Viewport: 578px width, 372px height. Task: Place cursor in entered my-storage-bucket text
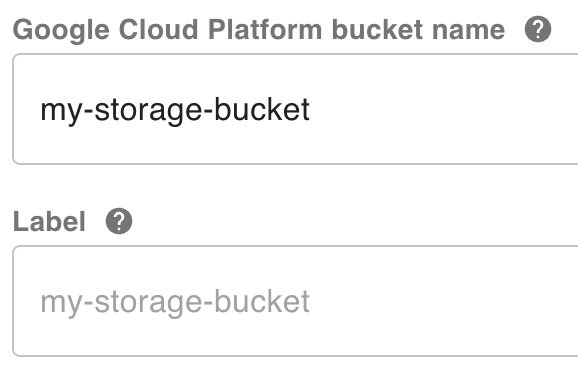175,110
